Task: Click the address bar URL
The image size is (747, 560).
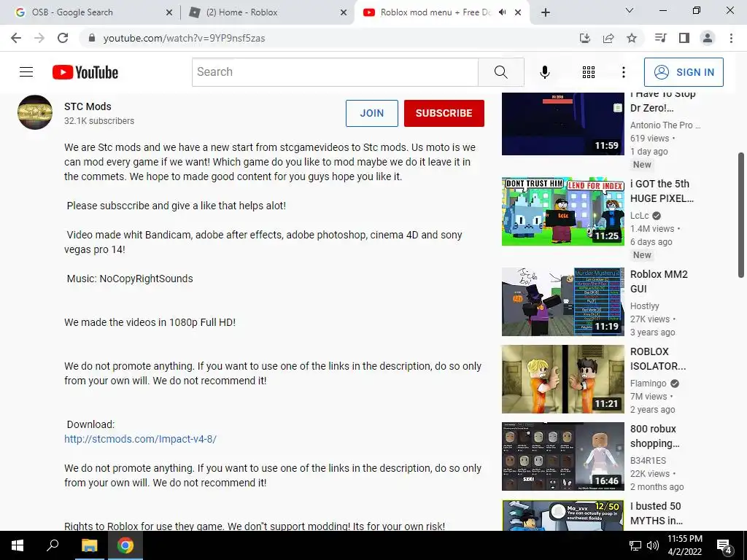Action: tap(184, 38)
